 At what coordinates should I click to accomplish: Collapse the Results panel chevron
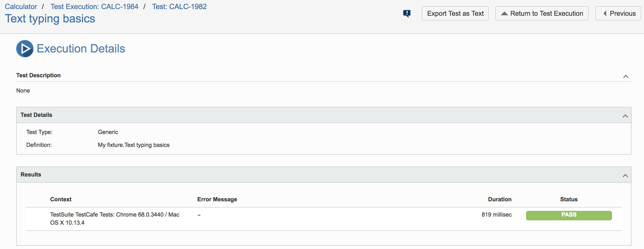pyautogui.click(x=625, y=176)
